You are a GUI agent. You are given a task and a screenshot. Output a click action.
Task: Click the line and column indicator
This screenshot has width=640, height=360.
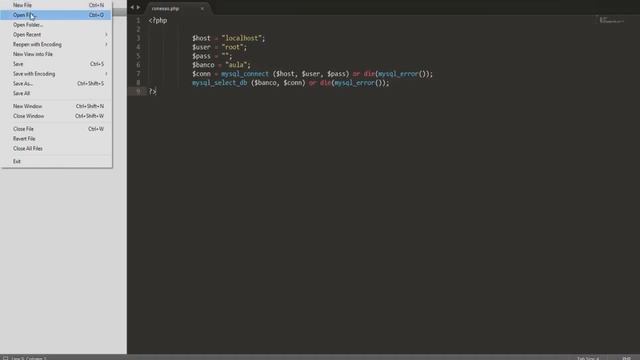[29, 358]
